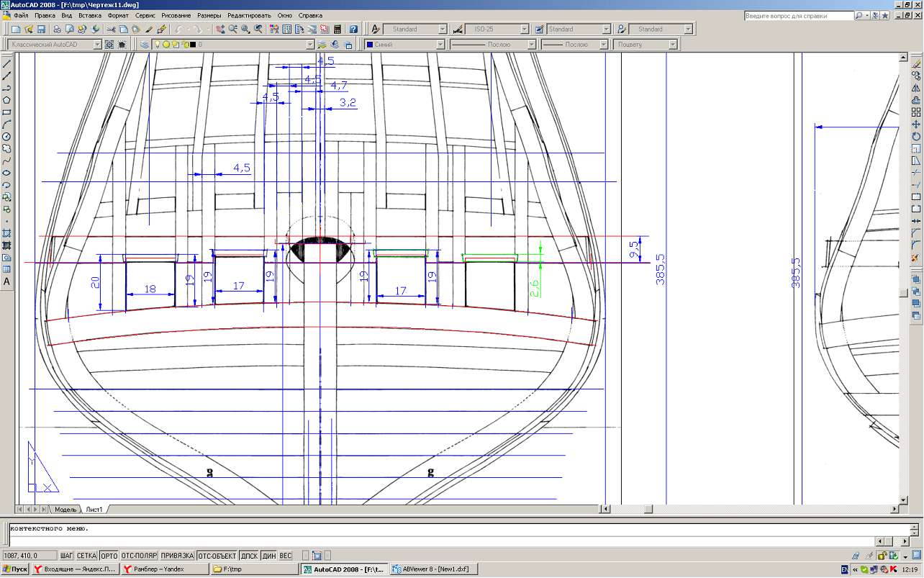Screen dimensions: 924x578
Task: Toggle ОТС-ПОЛЯР polar tracking
Action: 139,556
